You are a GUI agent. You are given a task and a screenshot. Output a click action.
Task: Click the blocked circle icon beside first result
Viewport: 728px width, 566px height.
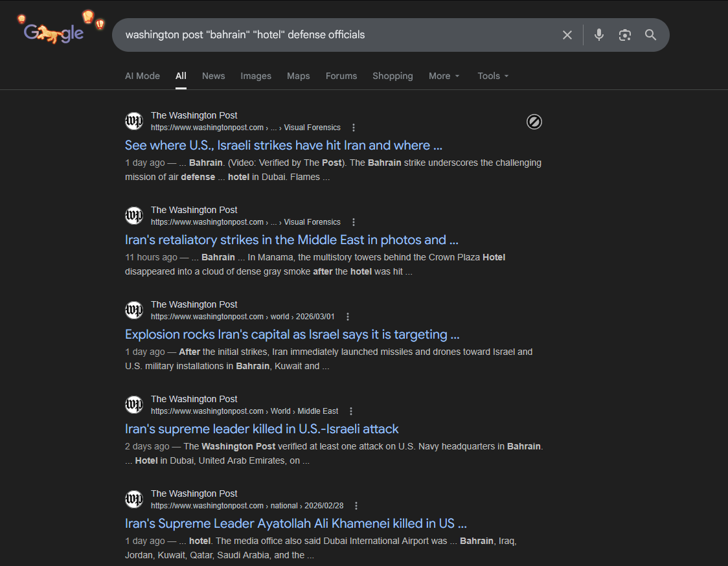pyautogui.click(x=534, y=122)
